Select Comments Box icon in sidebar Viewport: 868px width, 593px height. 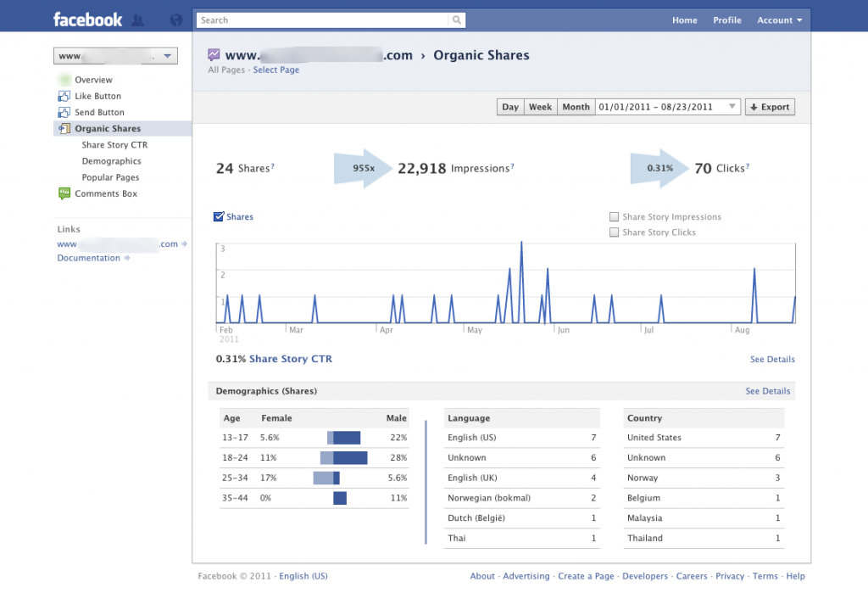pos(64,193)
